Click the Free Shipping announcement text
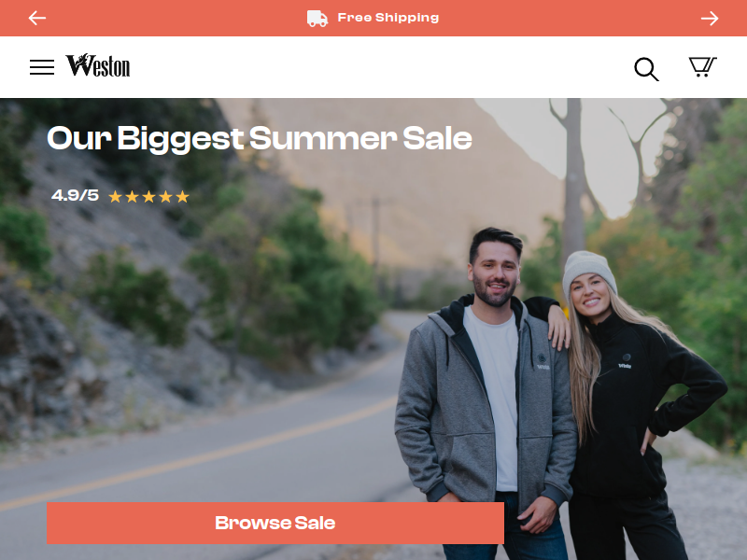This screenshot has width=747, height=560. click(388, 18)
